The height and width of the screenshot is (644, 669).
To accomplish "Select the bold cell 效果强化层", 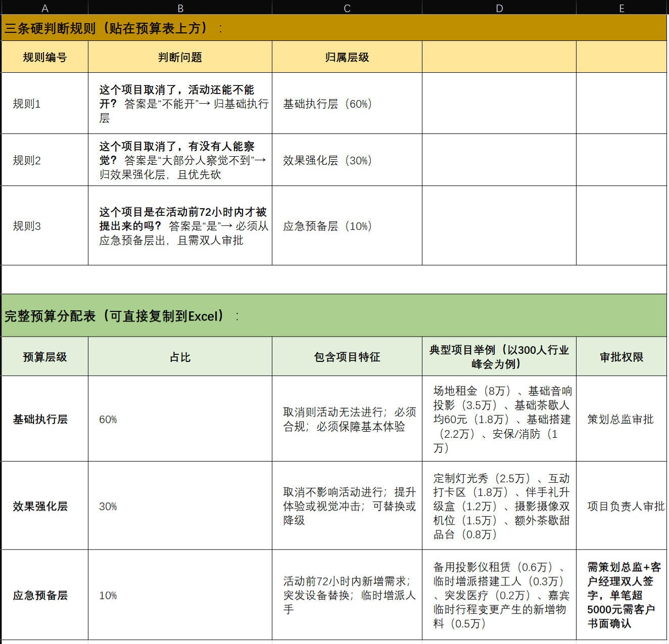I will [x=45, y=506].
